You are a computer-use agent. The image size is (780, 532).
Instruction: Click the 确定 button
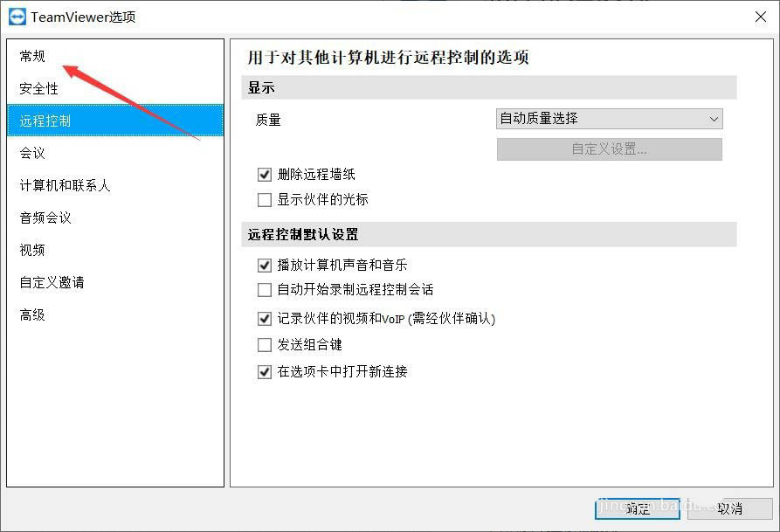click(638, 508)
